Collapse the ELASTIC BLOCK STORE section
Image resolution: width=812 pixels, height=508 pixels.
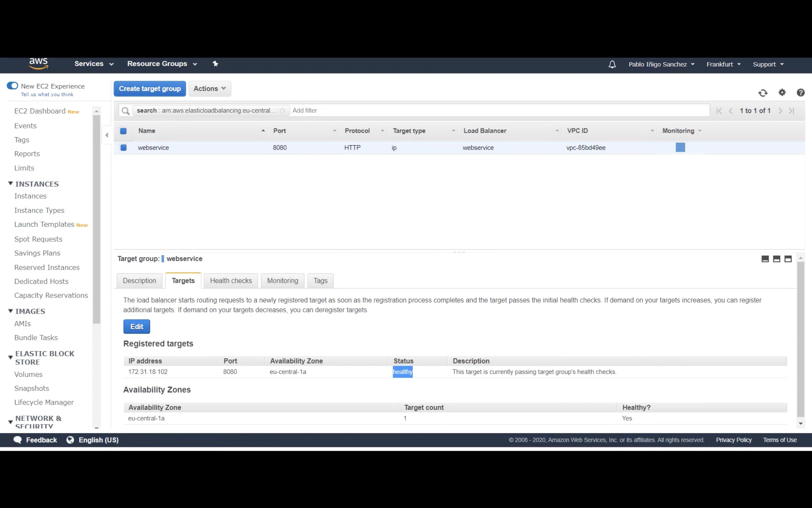(10, 358)
